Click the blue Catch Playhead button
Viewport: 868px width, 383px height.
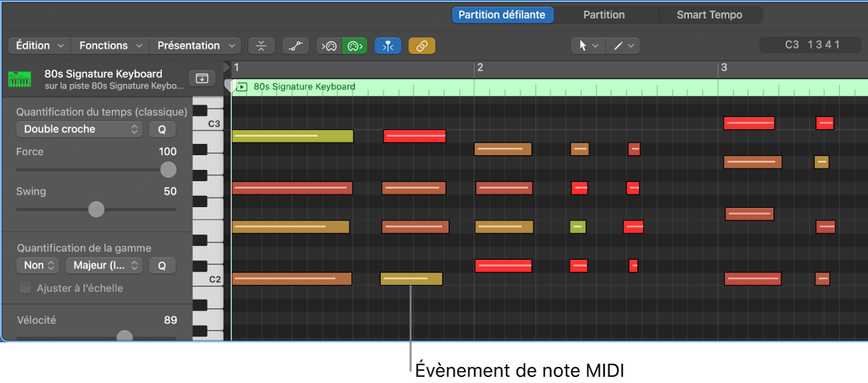point(388,46)
